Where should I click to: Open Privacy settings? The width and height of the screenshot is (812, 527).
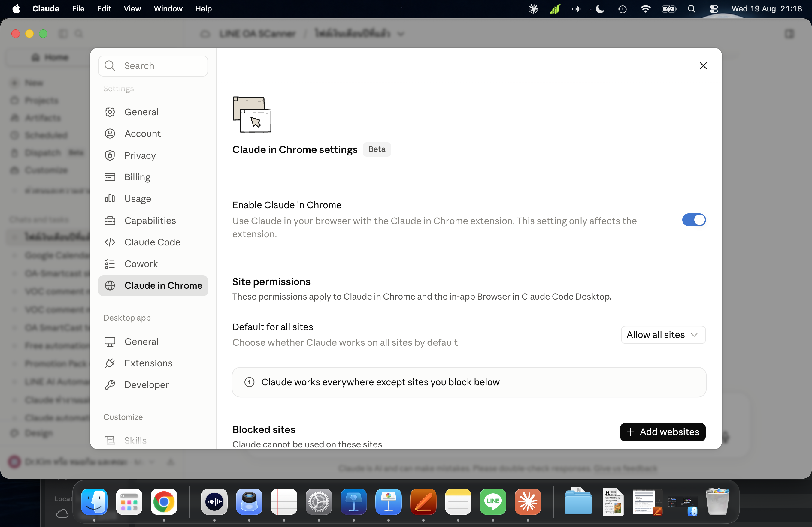[153, 155]
